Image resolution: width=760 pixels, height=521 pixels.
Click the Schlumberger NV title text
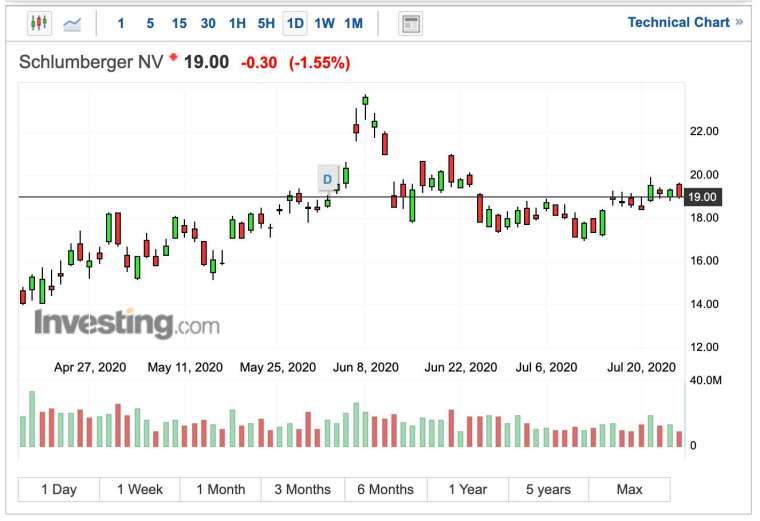click(x=91, y=62)
